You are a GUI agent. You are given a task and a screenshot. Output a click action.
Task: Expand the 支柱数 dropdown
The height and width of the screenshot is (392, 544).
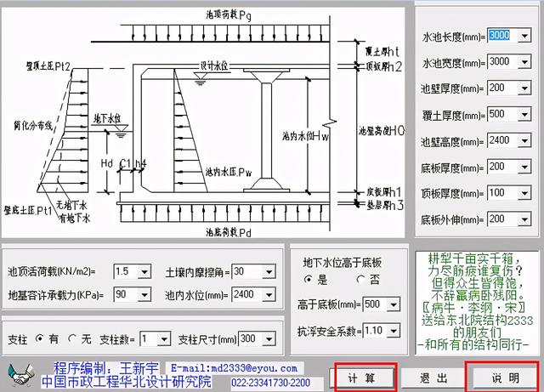[x=164, y=339]
